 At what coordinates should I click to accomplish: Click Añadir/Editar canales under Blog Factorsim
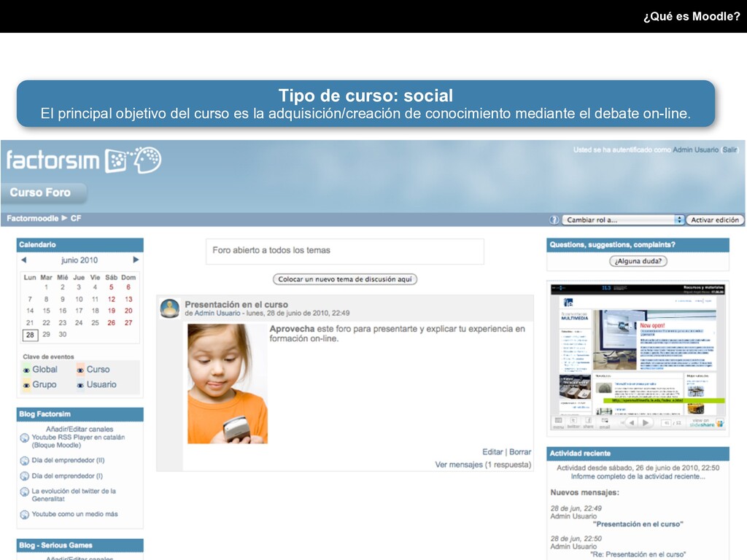pyautogui.click(x=80, y=429)
